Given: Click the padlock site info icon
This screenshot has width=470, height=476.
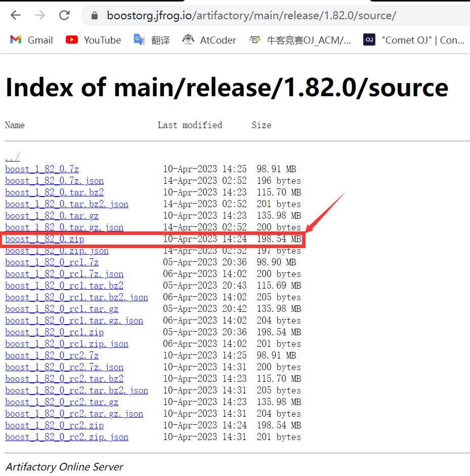Looking at the screenshot, I should [94, 16].
